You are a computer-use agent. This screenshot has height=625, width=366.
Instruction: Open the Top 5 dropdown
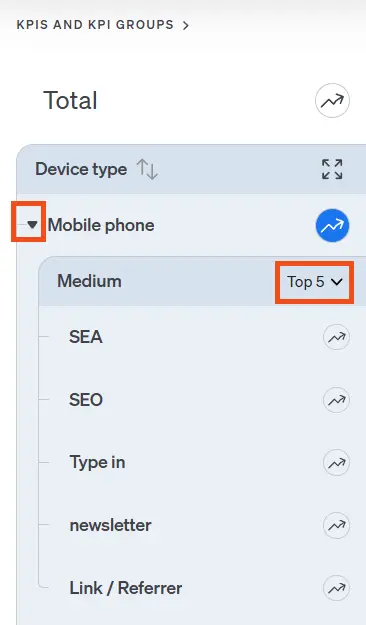pyautogui.click(x=315, y=282)
